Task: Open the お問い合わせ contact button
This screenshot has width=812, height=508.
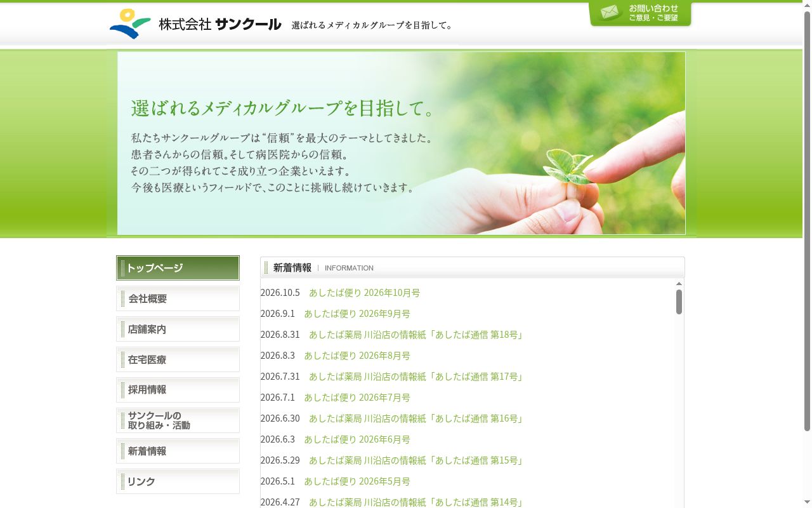Action: [x=640, y=13]
